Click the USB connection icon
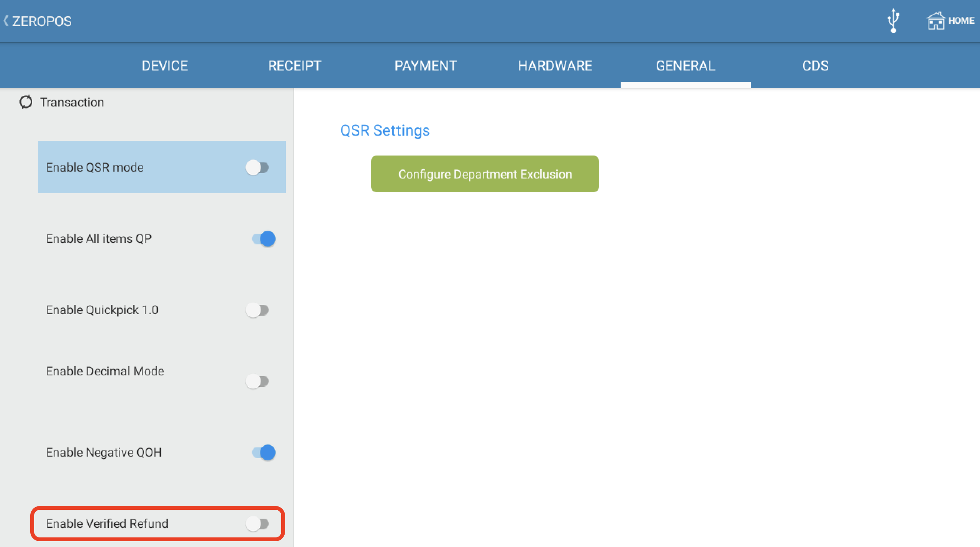The height and width of the screenshot is (547, 980). click(893, 21)
